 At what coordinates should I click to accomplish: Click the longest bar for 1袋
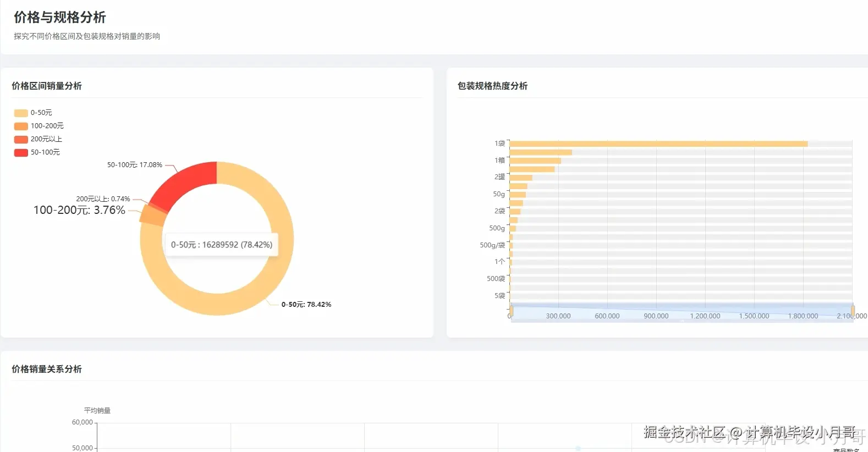tap(659, 144)
